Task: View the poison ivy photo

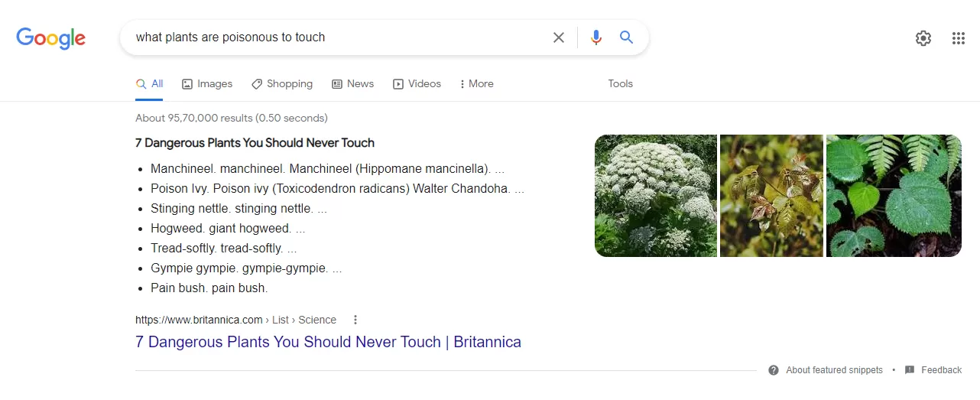Action: [771, 196]
